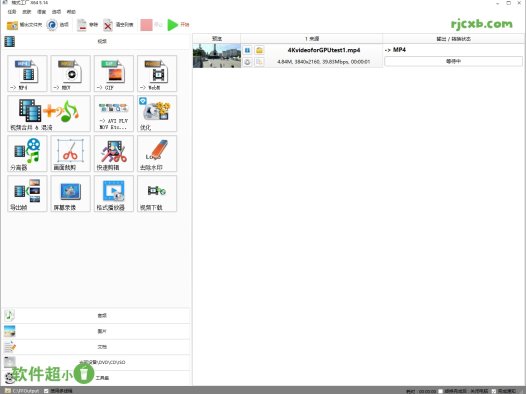526x394 pixels.
Task: Toggle the 完成通知 checkbox
Action: (494, 391)
